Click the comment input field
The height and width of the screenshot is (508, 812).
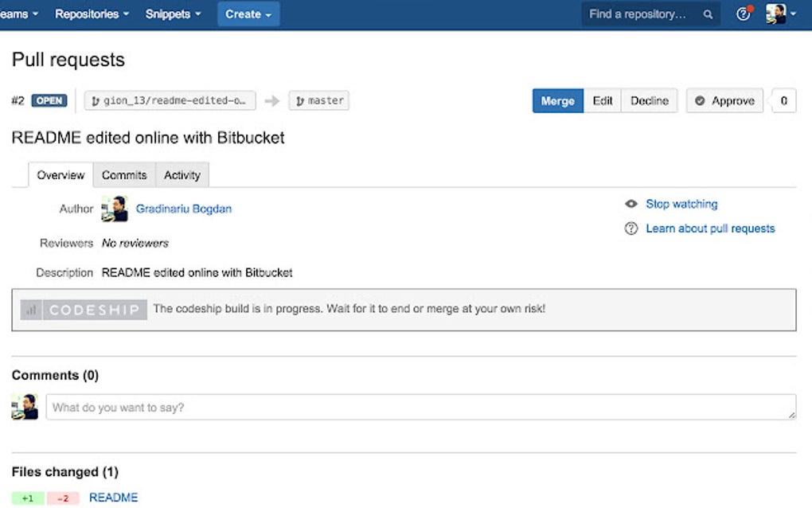click(420, 407)
